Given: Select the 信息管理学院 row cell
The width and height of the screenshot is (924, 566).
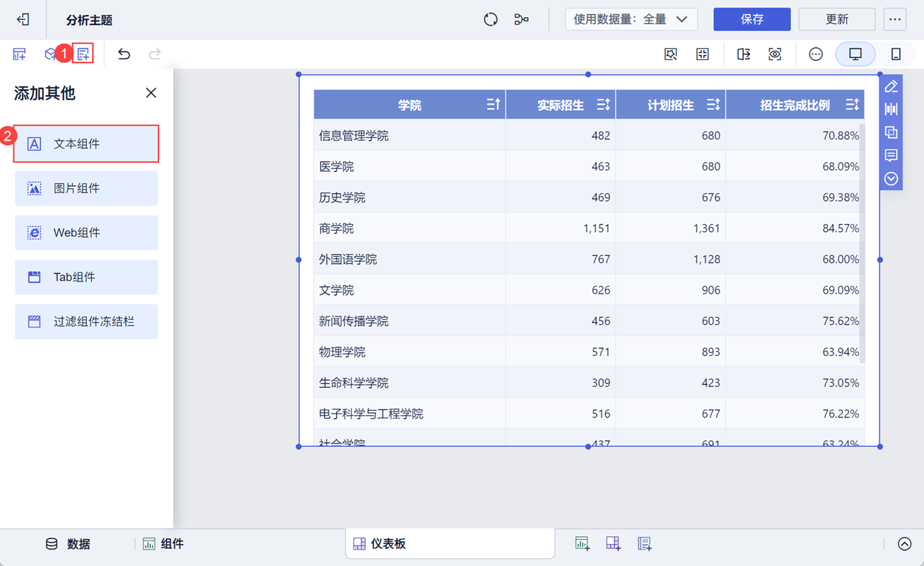Looking at the screenshot, I should coord(409,135).
